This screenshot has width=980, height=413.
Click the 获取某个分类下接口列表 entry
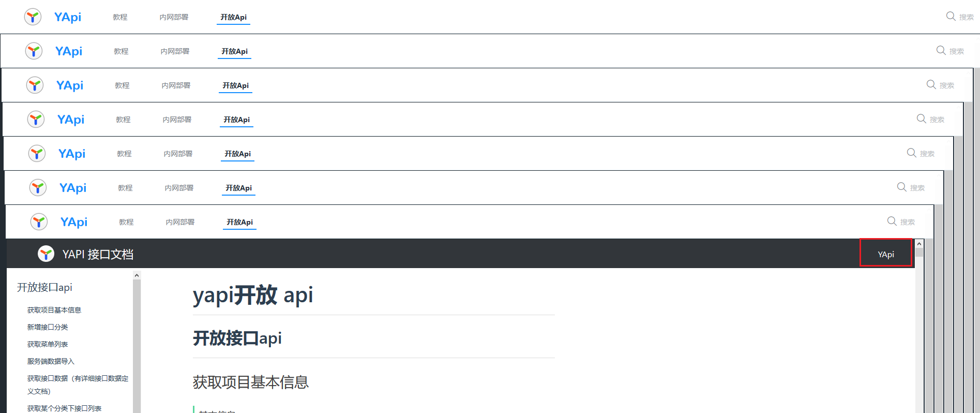[64, 408]
